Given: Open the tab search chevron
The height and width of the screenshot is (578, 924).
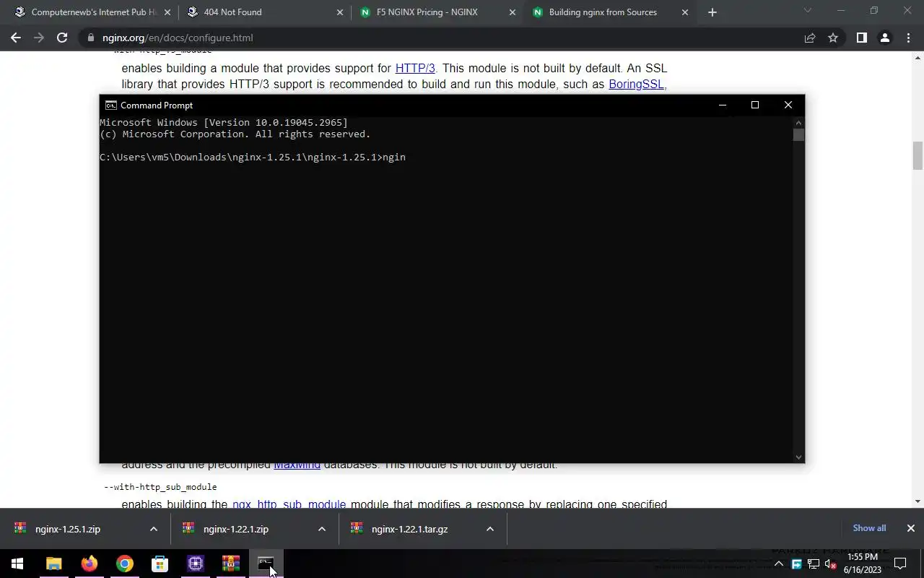Looking at the screenshot, I should 808,11.
